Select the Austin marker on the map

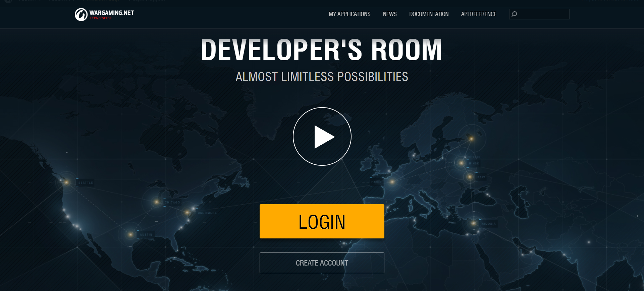coord(130,234)
